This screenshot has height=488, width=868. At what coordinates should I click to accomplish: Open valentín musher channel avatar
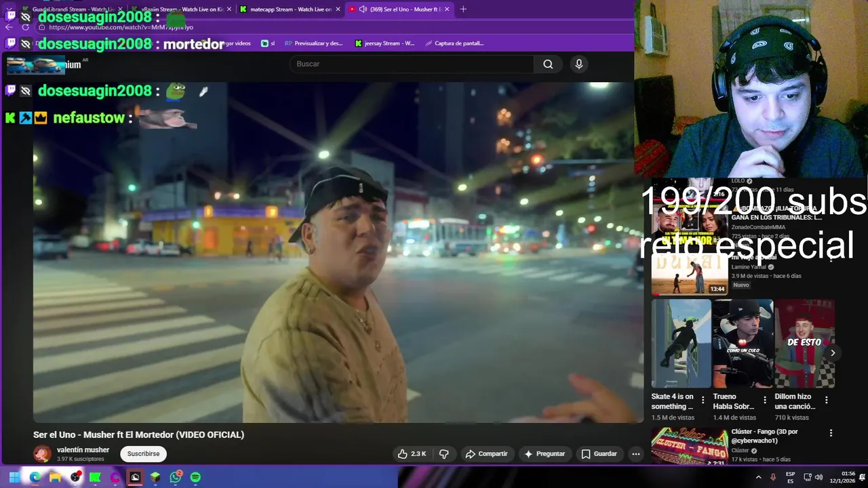pos(42,453)
